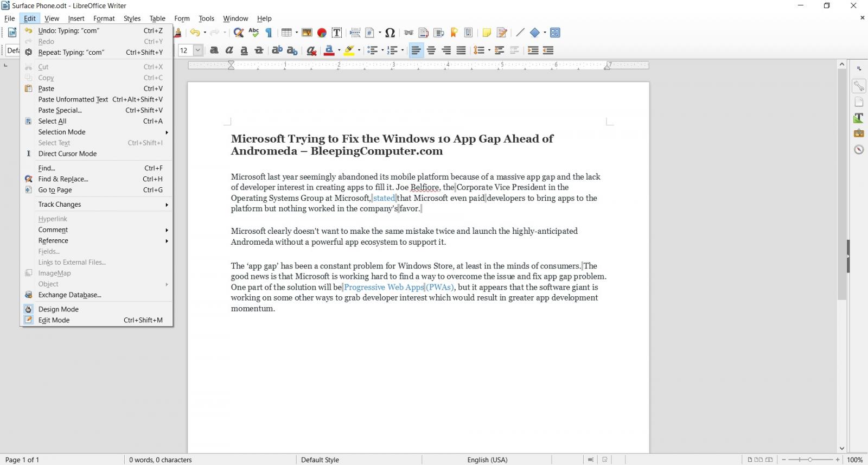Select book view layout icon
The height and width of the screenshot is (465, 868).
click(x=769, y=460)
